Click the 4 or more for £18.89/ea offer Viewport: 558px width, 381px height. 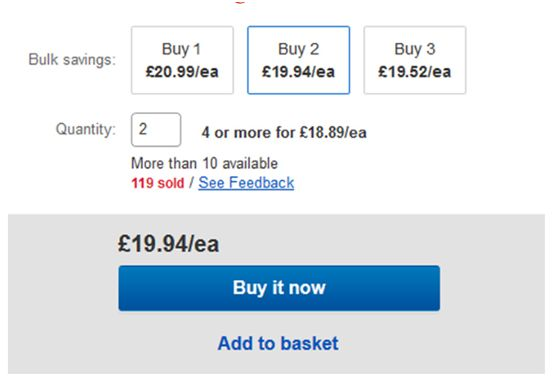click(284, 133)
